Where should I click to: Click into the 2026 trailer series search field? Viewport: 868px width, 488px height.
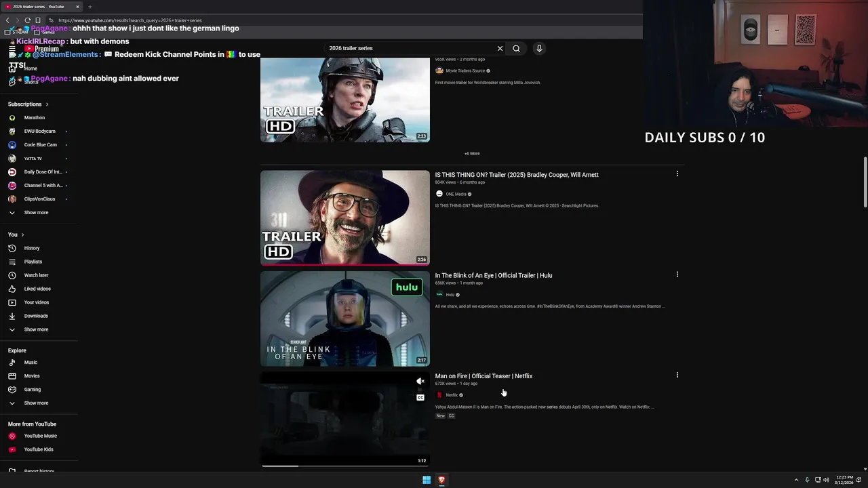pyautogui.click(x=410, y=48)
